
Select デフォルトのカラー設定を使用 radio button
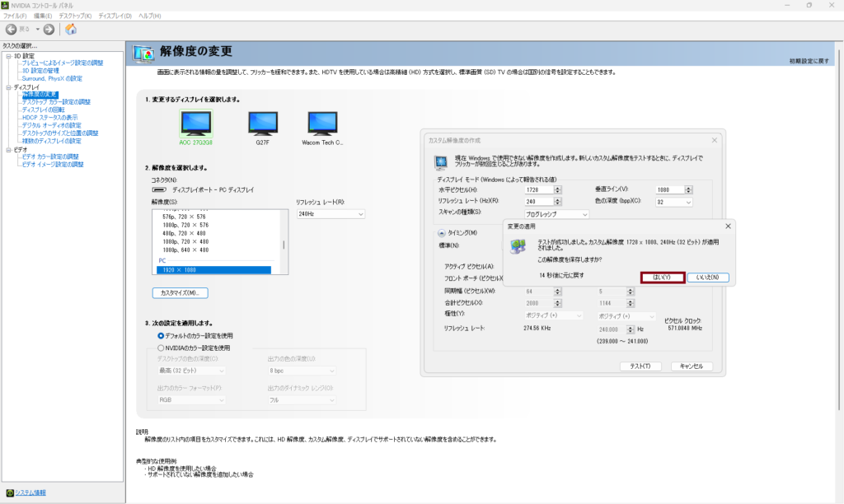click(161, 335)
